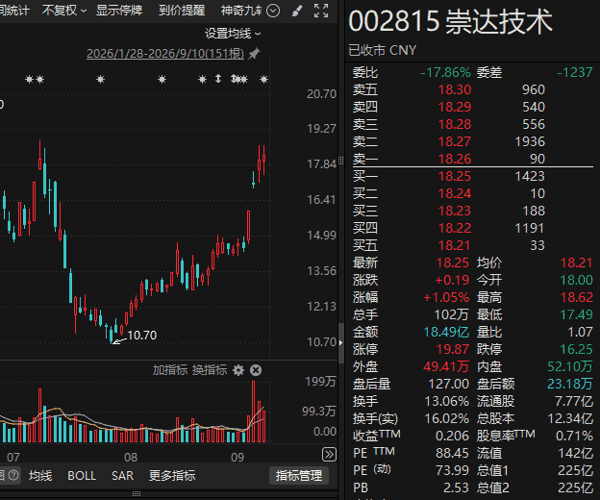The width and height of the screenshot is (600, 500).
Task: Click the vertical splitter grip near 17.84
Action: 341,161
